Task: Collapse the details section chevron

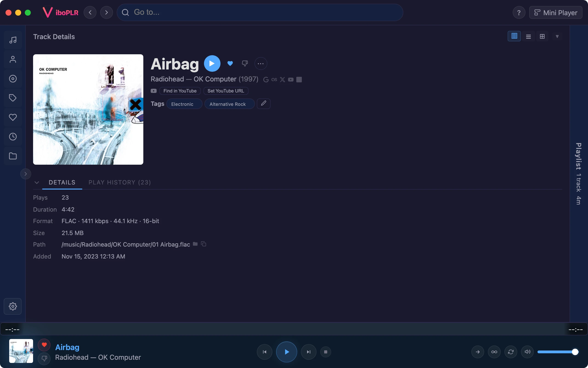Action: 37,183
